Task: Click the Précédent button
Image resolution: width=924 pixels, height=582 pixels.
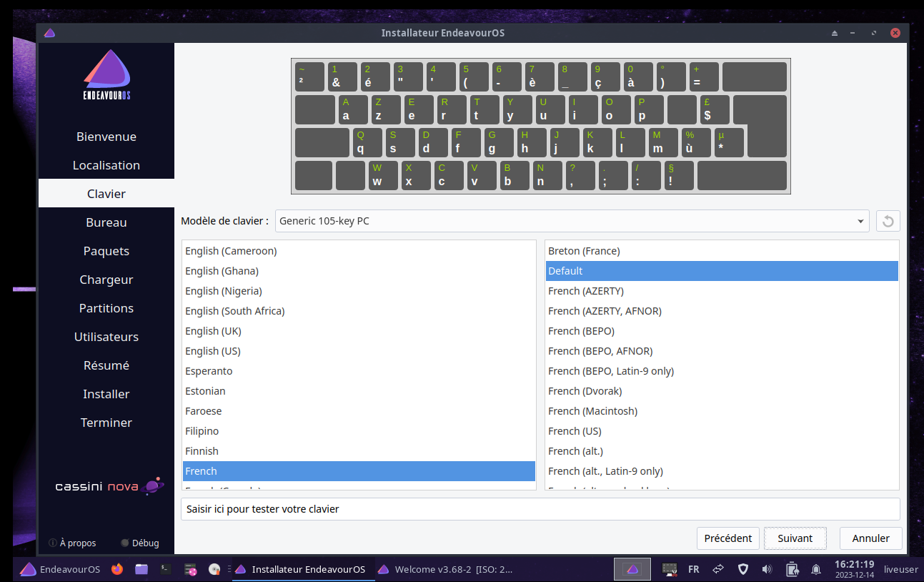Action: pyautogui.click(x=727, y=538)
